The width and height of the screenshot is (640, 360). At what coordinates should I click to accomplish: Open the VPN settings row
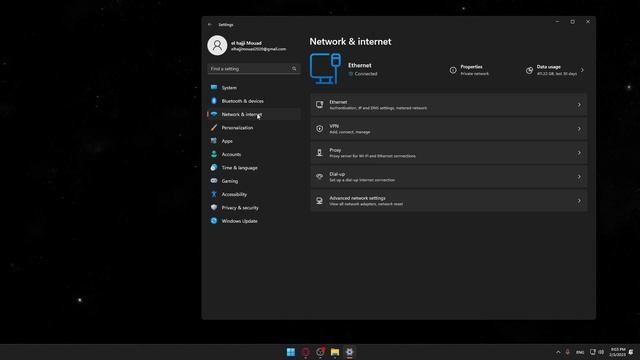pyautogui.click(x=449, y=129)
